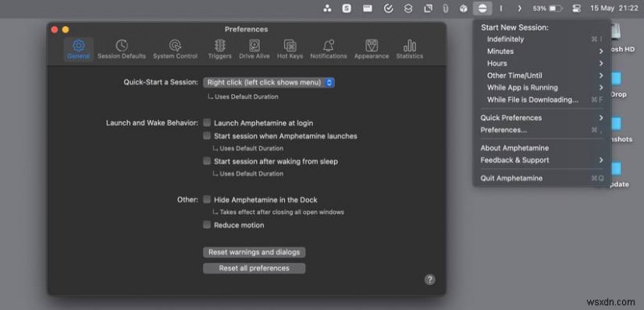Expand the Hours submenu
Screen dimensions: 644x310
[x=542, y=64]
